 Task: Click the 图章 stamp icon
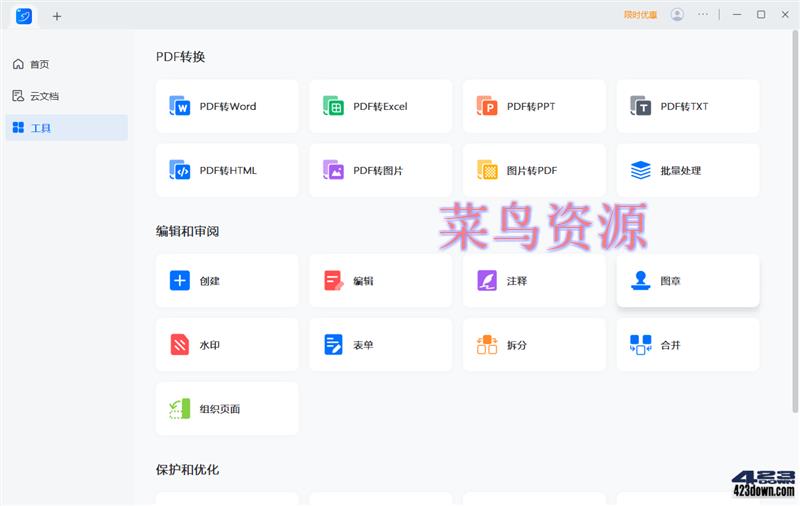tap(640, 281)
